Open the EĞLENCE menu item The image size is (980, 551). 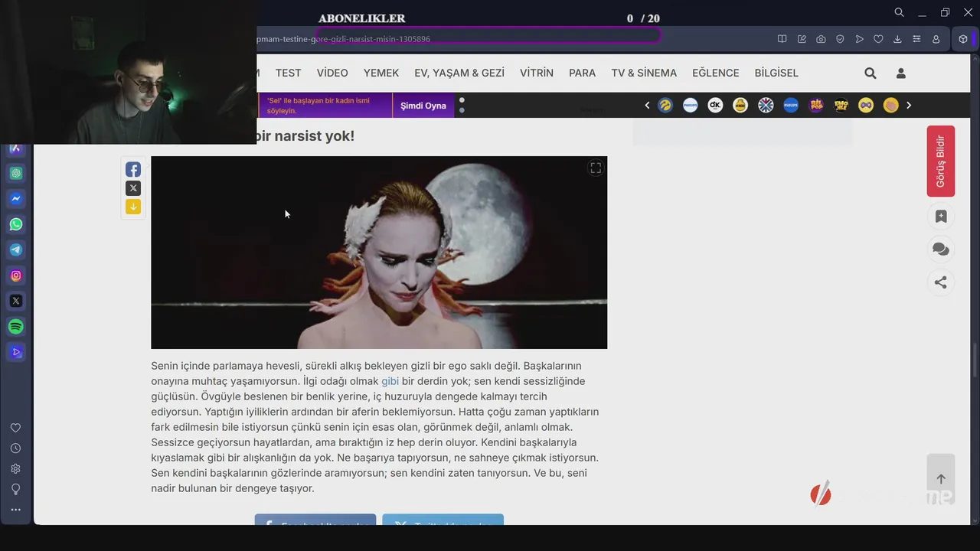coord(716,73)
